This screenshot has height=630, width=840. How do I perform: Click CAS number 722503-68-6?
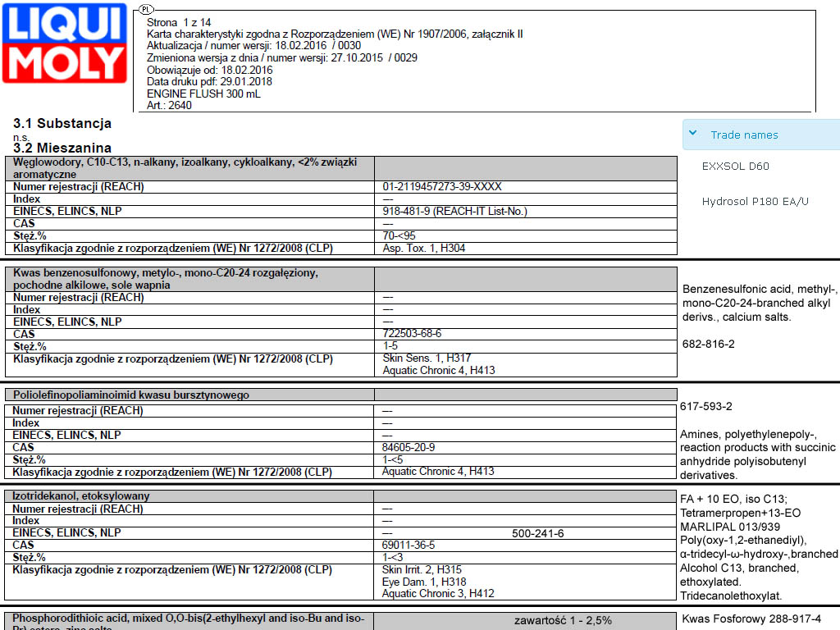[x=412, y=334]
